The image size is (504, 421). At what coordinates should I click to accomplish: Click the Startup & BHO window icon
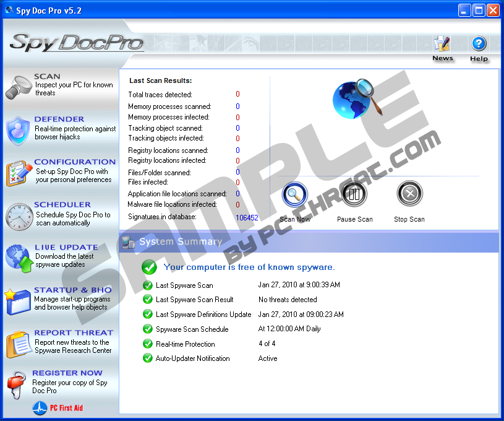pos(17,302)
